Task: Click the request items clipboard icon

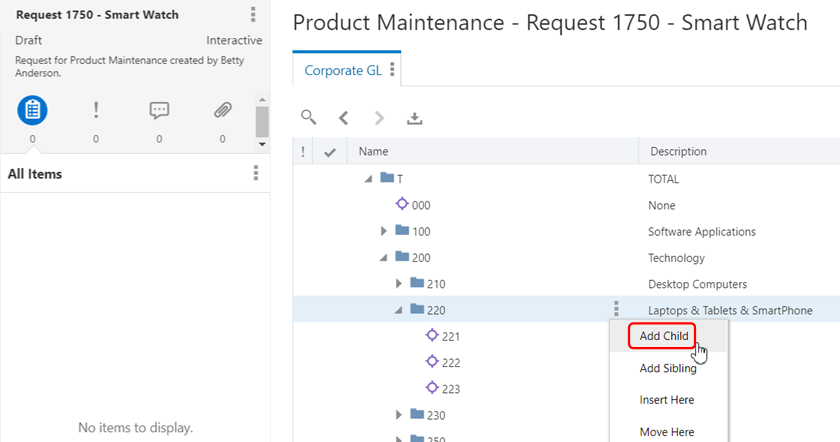Action: tap(32, 110)
